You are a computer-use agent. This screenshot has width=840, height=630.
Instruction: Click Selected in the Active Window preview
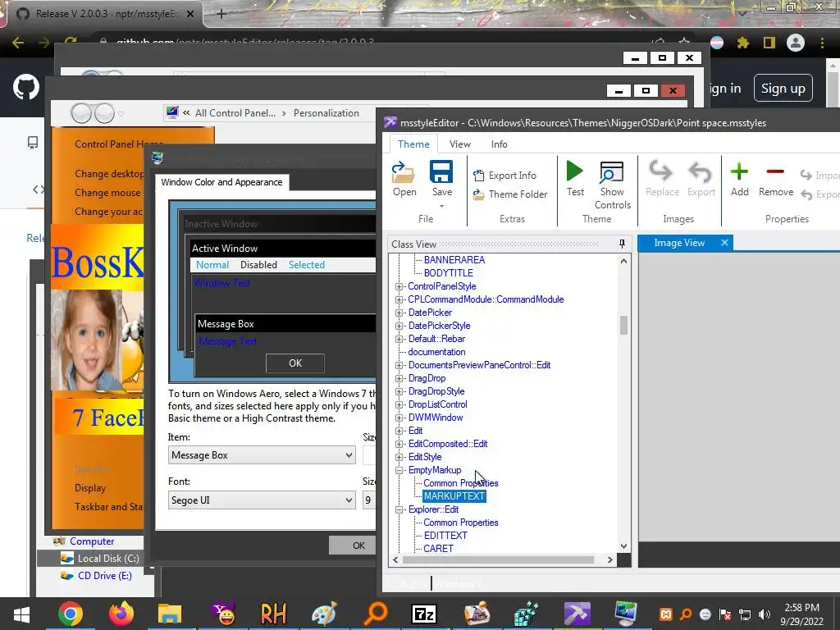(x=307, y=265)
